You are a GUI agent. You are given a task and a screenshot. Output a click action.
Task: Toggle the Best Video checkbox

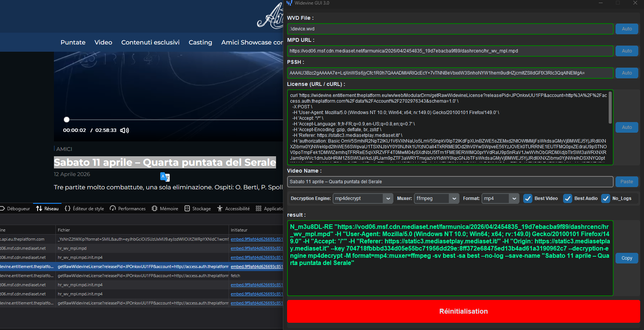pyautogui.click(x=528, y=198)
